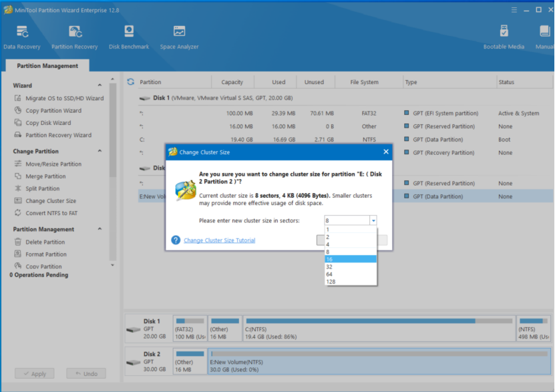Select 4 sectors in the list
Image resolution: width=555 pixels, height=392 pixels.
(351, 244)
